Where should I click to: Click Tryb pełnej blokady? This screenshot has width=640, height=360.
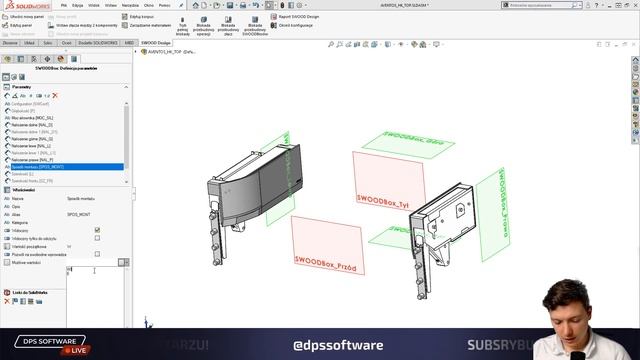tap(182, 26)
